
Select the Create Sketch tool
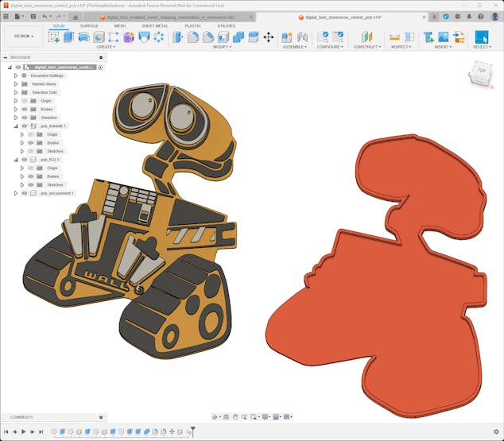(x=54, y=37)
